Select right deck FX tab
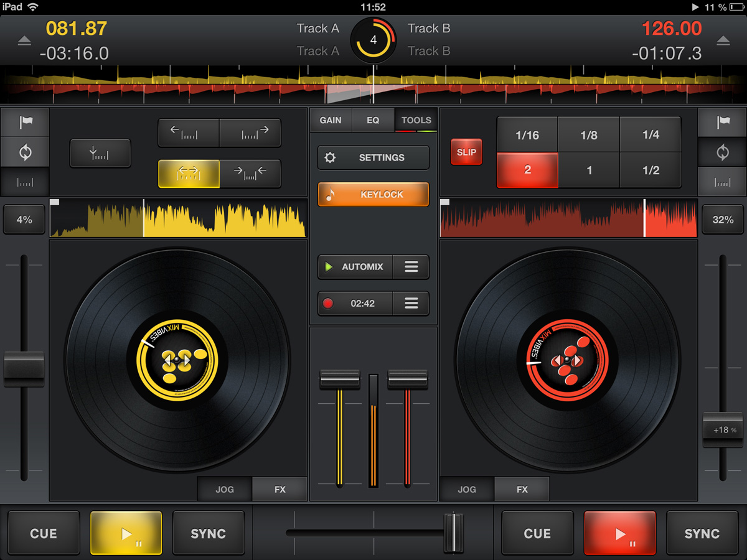Viewport: 747px width, 560px height. tap(522, 489)
